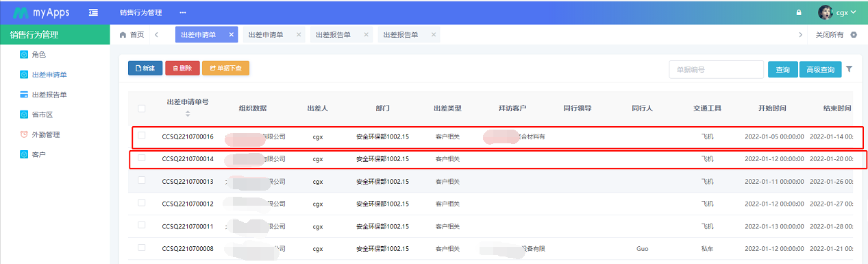The image size is (868, 264).
Task: Sort by the 出差申请单号 column arrows
Action: coord(188,113)
